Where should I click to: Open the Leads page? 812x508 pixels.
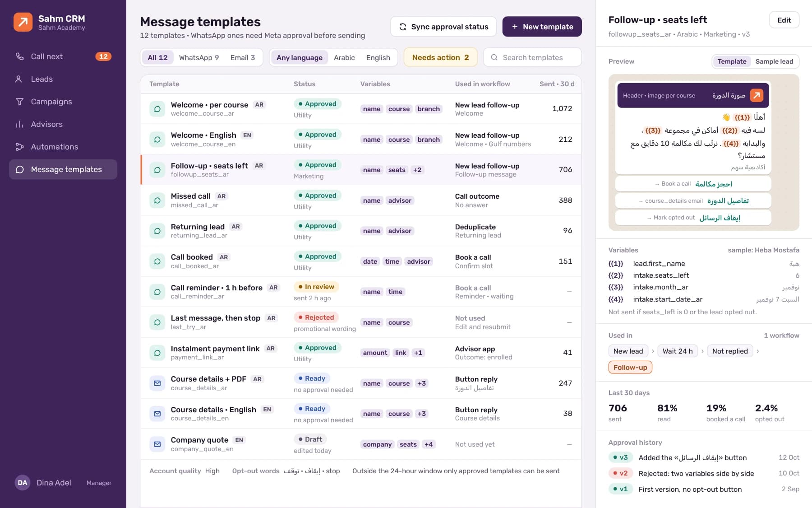coord(63,79)
